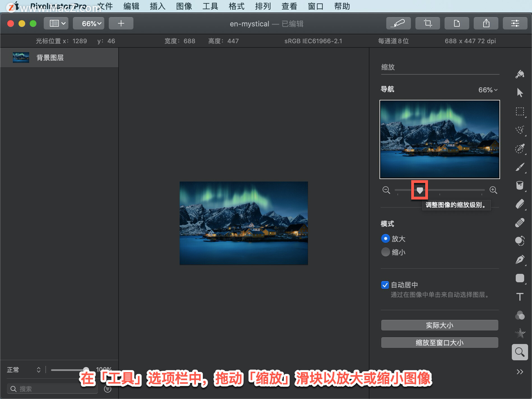This screenshot has width=532, height=399.
Task: Click zoom out magnifier icon beside slider
Action: (386, 190)
